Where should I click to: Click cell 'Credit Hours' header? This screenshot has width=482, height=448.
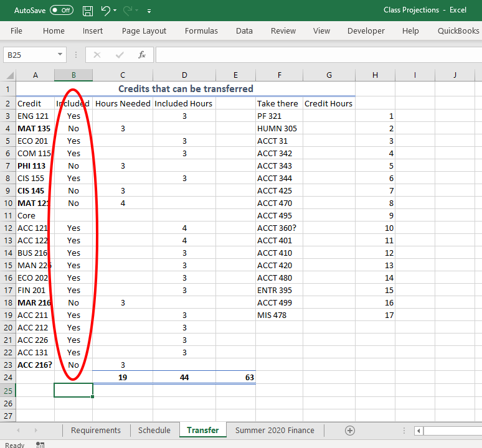[x=329, y=103]
